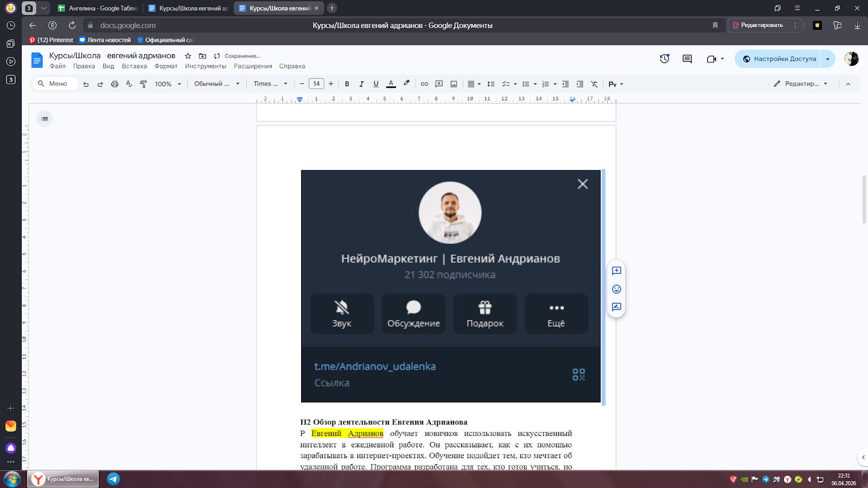This screenshot has height=488, width=868.
Task: Click the Настройки Доступа share button
Action: (x=778, y=59)
